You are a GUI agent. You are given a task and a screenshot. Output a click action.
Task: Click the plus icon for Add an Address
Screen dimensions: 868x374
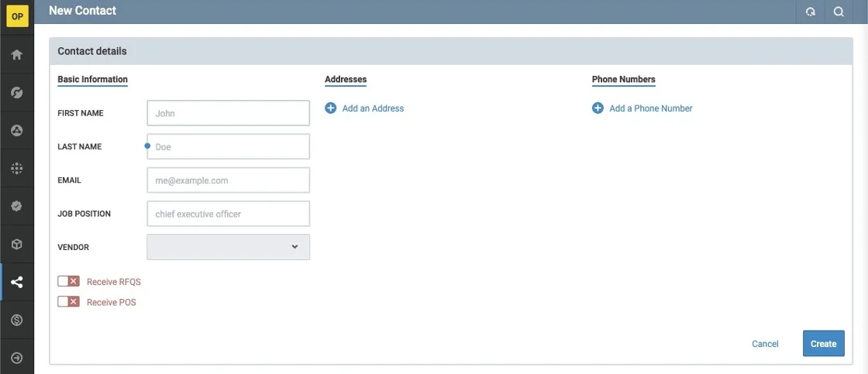[331, 108]
